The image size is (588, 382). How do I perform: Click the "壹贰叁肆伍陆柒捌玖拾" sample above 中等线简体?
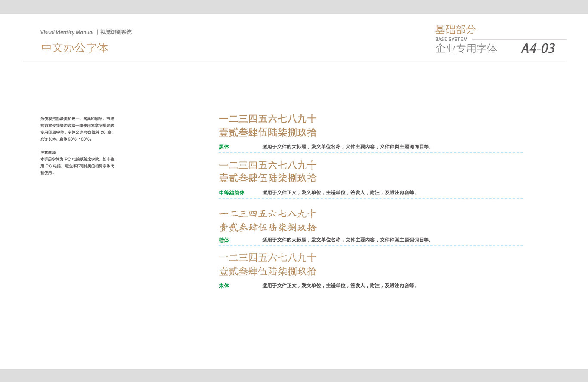(268, 178)
